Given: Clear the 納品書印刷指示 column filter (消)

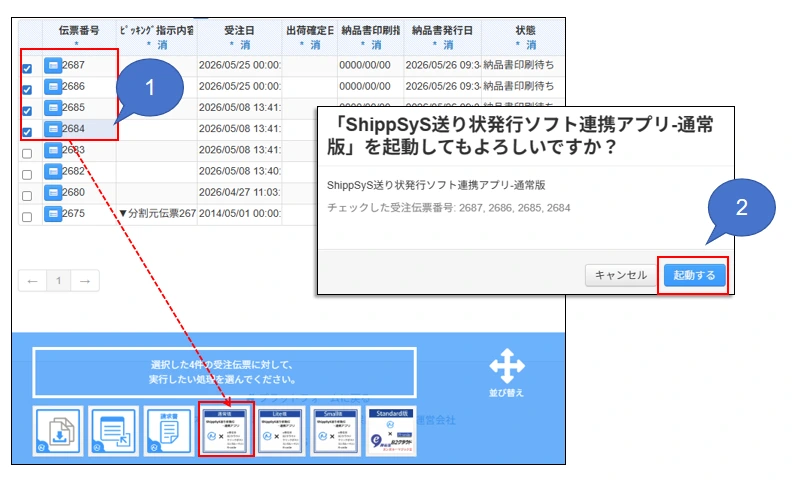Looking at the screenshot, I should [376, 45].
